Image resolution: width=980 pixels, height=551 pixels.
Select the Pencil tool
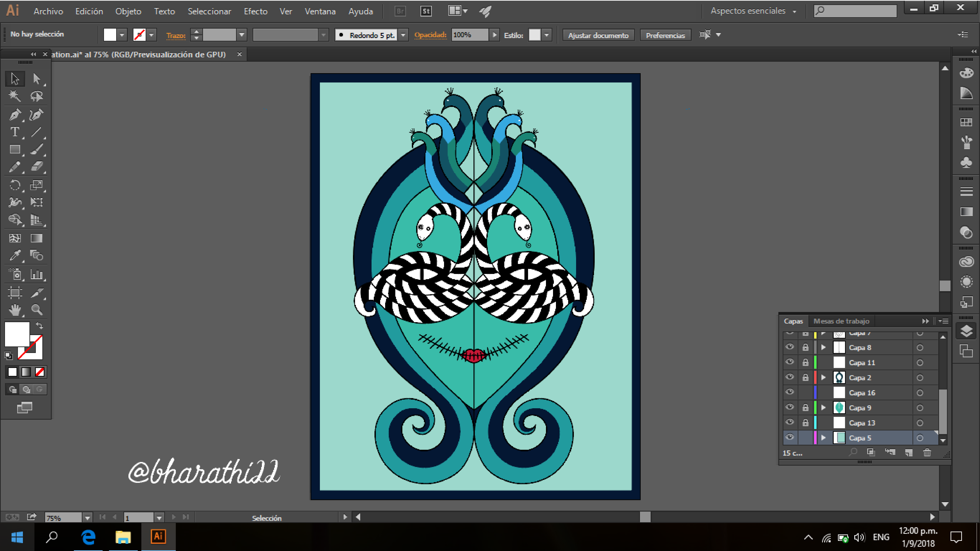(x=15, y=167)
